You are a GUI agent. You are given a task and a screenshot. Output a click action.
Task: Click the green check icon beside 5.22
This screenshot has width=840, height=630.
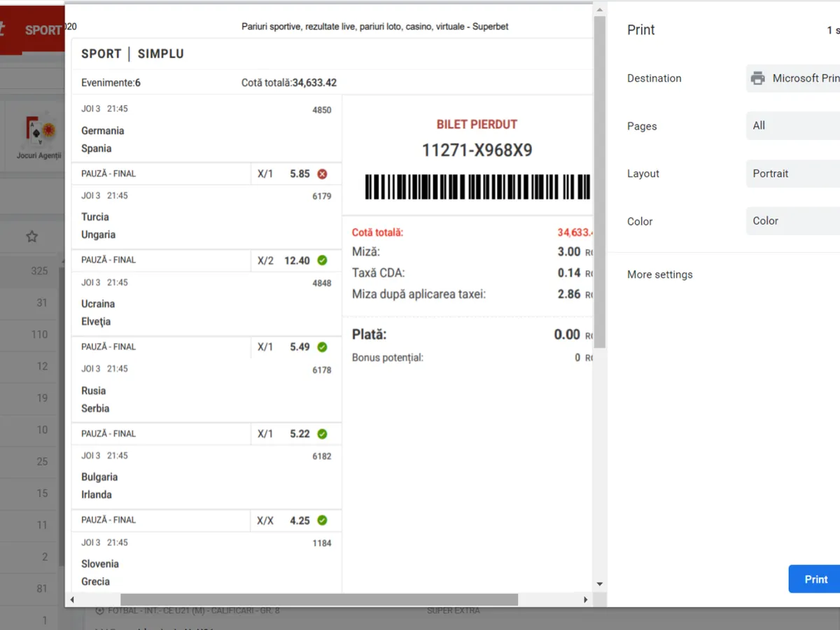(322, 434)
